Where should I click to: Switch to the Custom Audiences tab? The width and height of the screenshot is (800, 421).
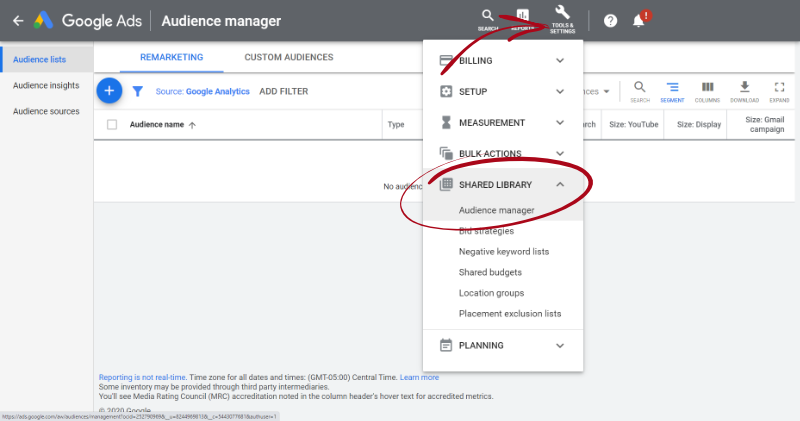click(289, 57)
